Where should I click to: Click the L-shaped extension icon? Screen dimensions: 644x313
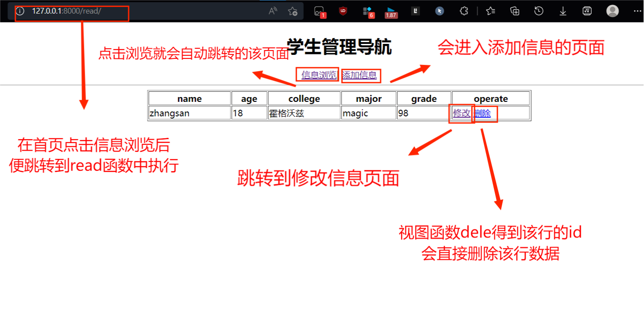pyautogui.click(x=415, y=11)
